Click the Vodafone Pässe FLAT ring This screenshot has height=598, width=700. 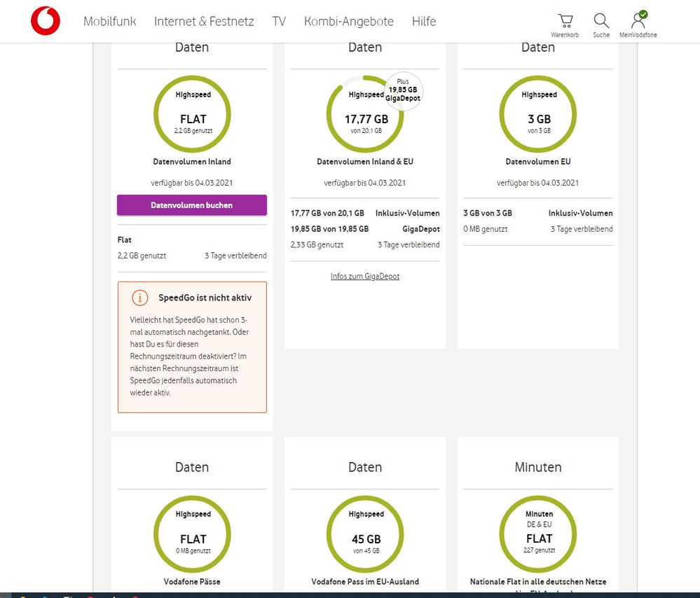pos(192,534)
